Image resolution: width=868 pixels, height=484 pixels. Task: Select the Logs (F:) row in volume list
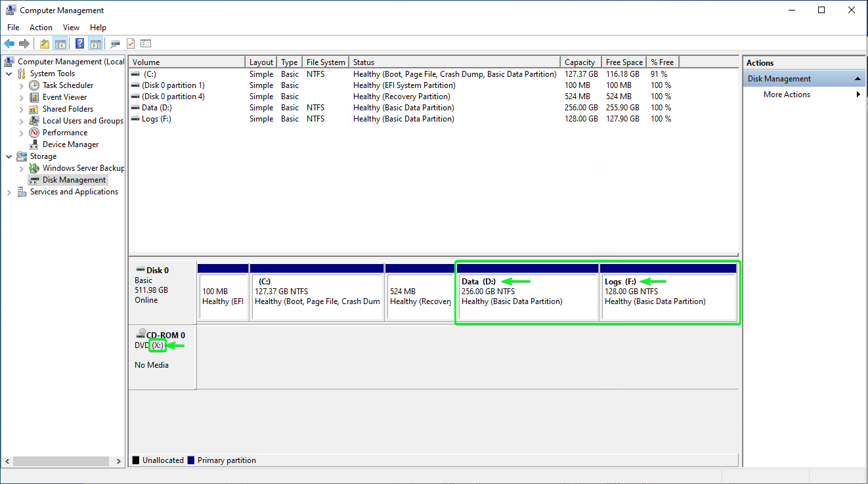[x=433, y=119]
